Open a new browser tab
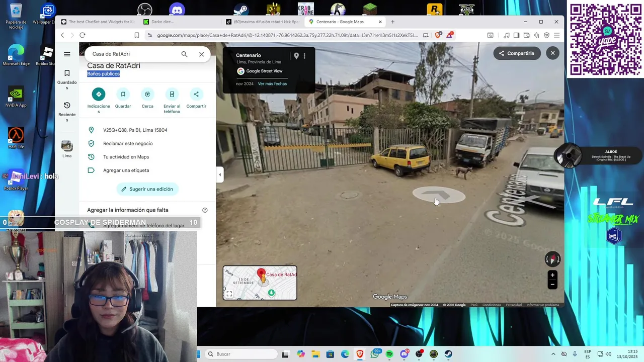 point(393,22)
